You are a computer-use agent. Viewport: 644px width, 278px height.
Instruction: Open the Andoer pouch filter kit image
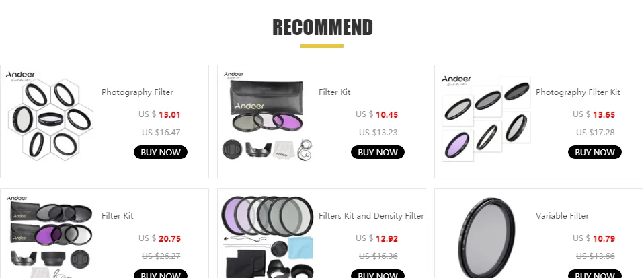pos(268,117)
